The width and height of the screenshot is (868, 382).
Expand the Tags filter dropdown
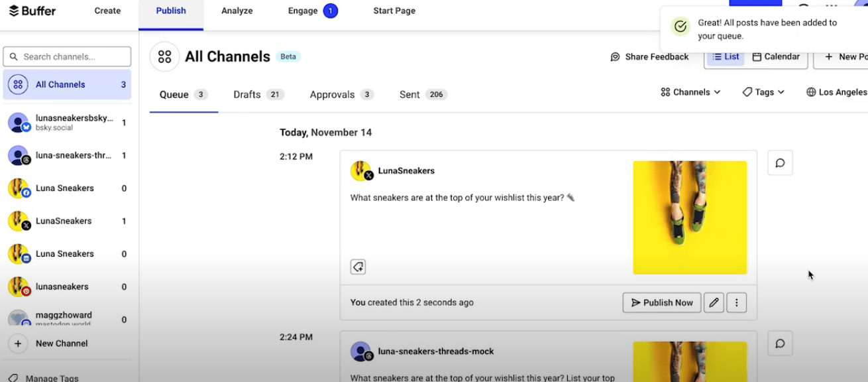tap(763, 92)
